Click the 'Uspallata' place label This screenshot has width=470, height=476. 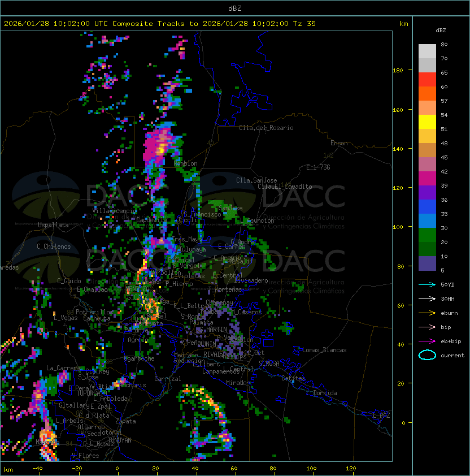[x=53, y=225]
